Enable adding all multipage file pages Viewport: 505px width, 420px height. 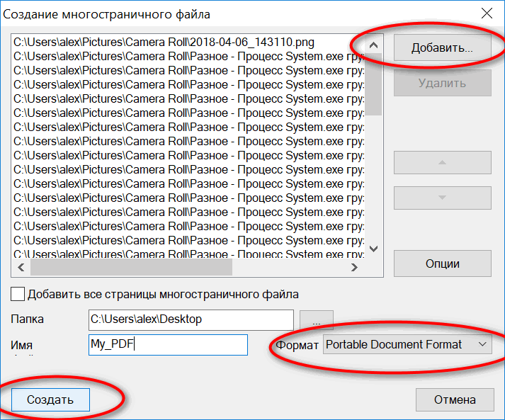pos(18,294)
